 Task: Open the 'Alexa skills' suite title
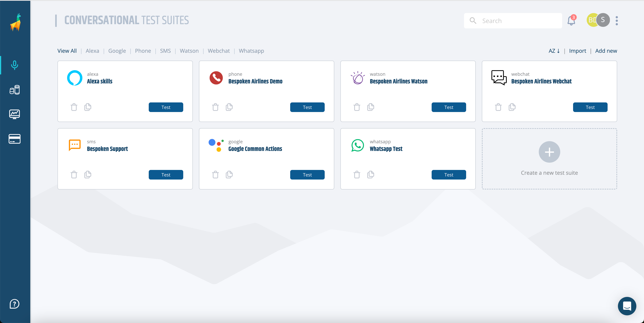(100, 81)
